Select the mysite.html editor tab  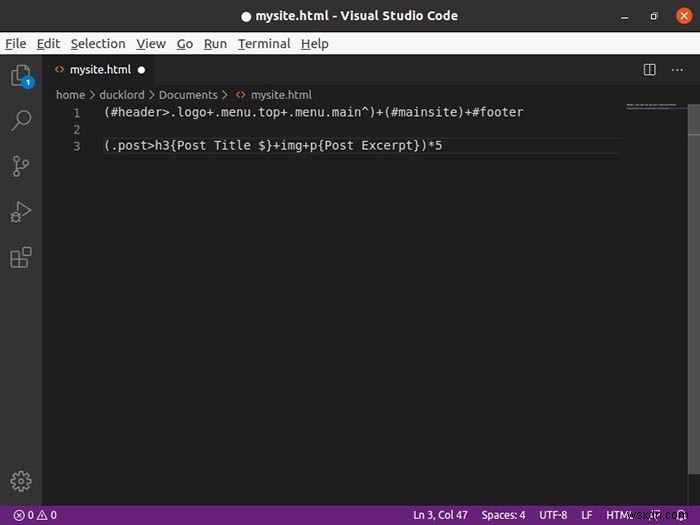[x=99, y=70]
